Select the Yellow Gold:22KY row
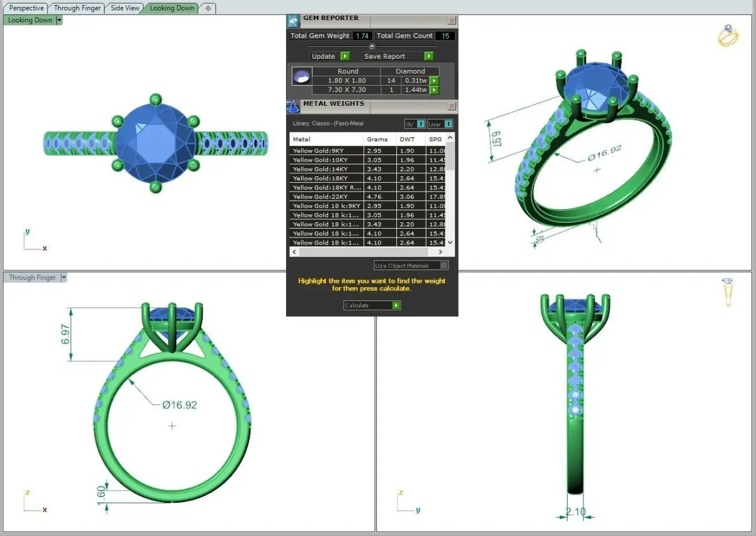The height and width of the screenshot is (536, 756). click(368, 197)
